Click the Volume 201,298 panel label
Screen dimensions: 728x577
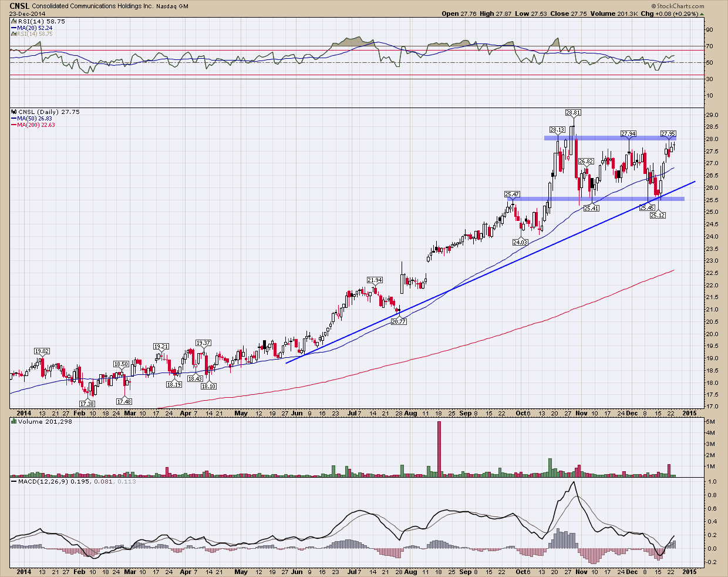point(42,421)
